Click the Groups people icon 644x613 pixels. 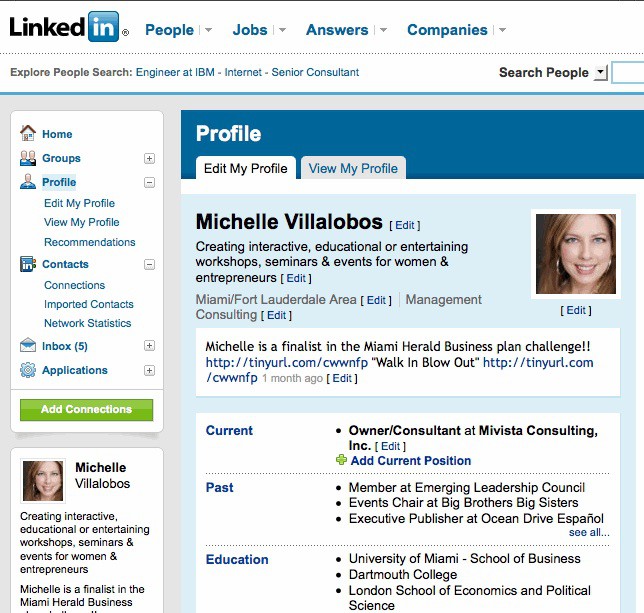pyautogui.click(x=28, y=158)
